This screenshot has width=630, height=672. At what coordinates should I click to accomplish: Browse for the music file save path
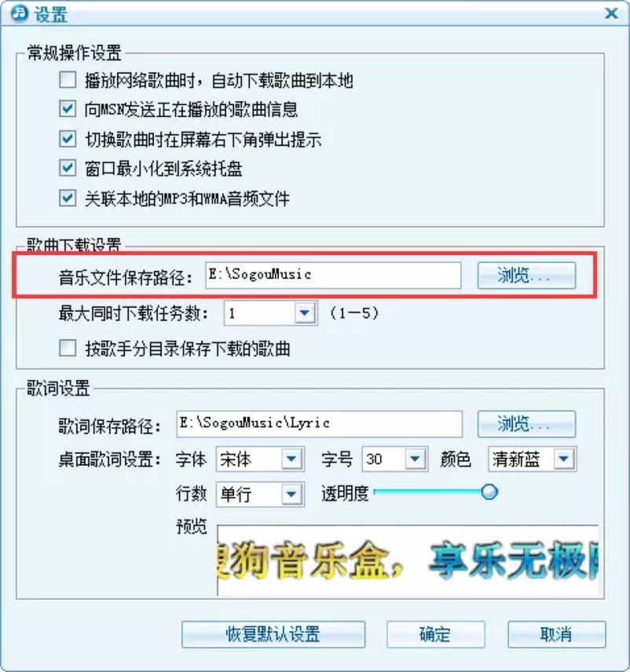point(526,275)
